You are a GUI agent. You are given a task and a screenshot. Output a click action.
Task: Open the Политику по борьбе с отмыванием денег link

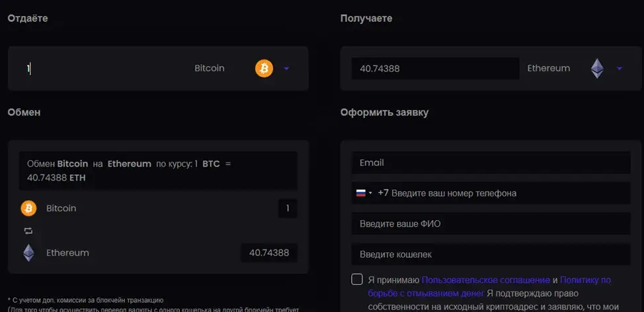pyautogui.click(x=489, y=287)
